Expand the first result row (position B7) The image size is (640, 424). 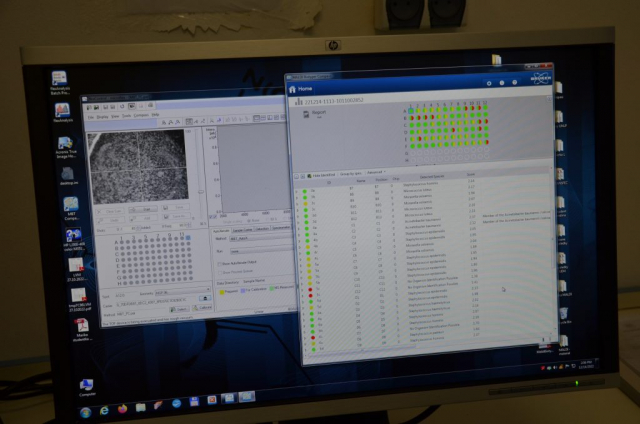(x=297, y=191)
